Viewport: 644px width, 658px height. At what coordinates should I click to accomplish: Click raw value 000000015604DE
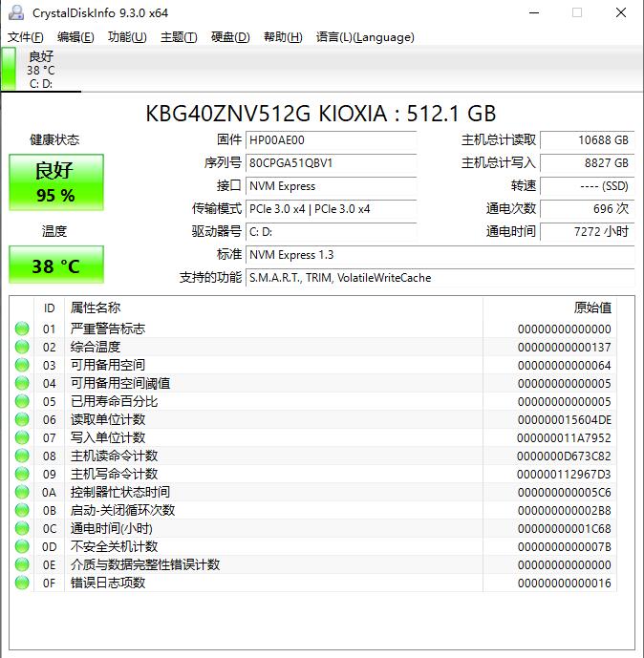[x=565, y=419]
